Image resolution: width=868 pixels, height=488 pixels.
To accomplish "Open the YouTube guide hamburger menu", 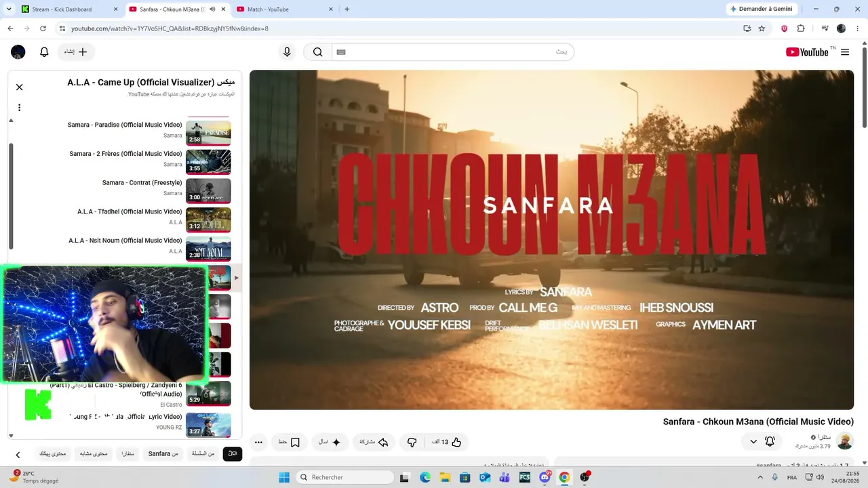I will point(845,52).
